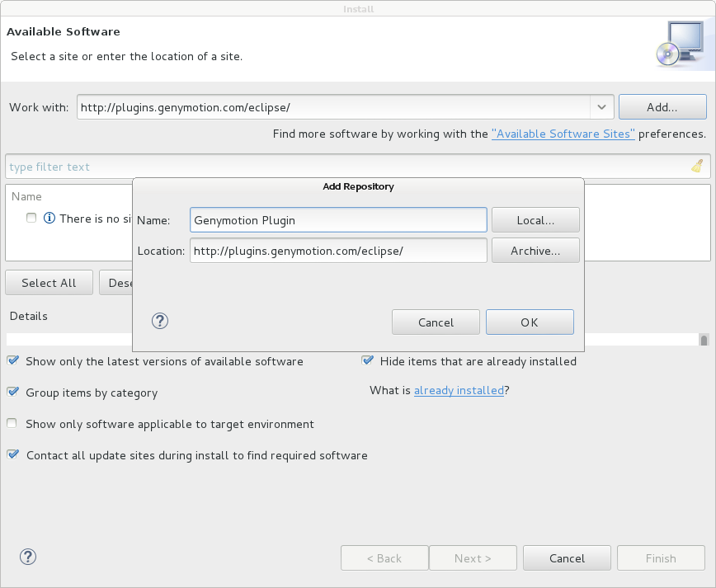Open the 'already installed' link
The height and width of the screenshot is (588, 716).
click(x=459, y=390)
